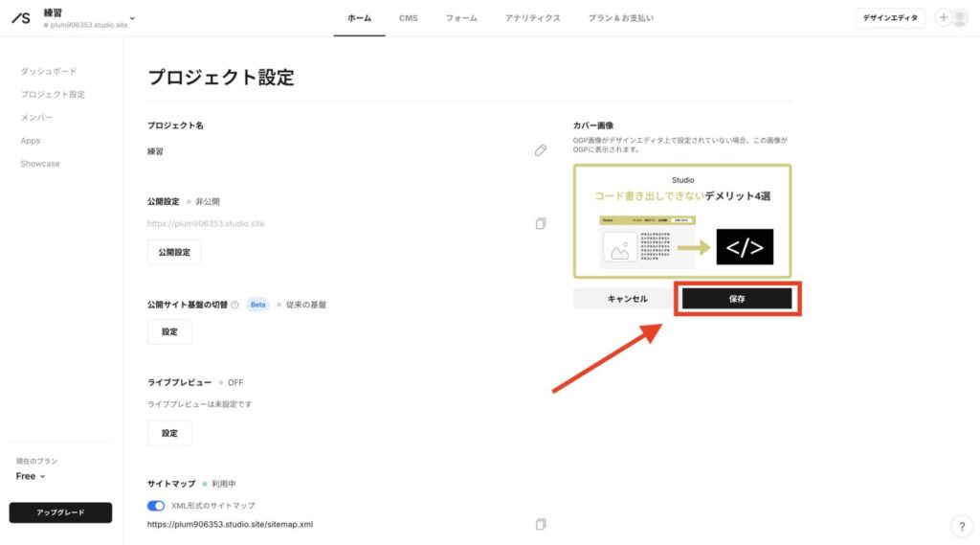The image size is (980, 545).
Task: Open the アナリティクス tab
Action: pyautogui.click(x=533, y=18)
